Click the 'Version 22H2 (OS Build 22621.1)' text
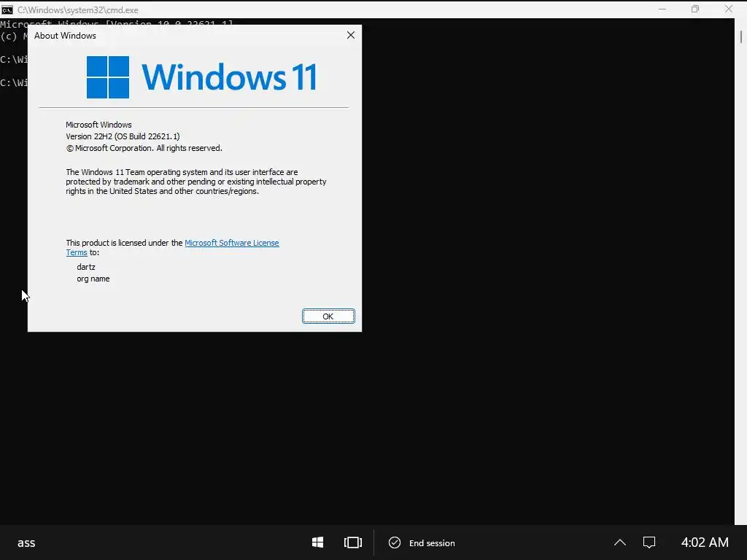The width and height of the screenshot is (747, 560). click(x=123, y=136)
